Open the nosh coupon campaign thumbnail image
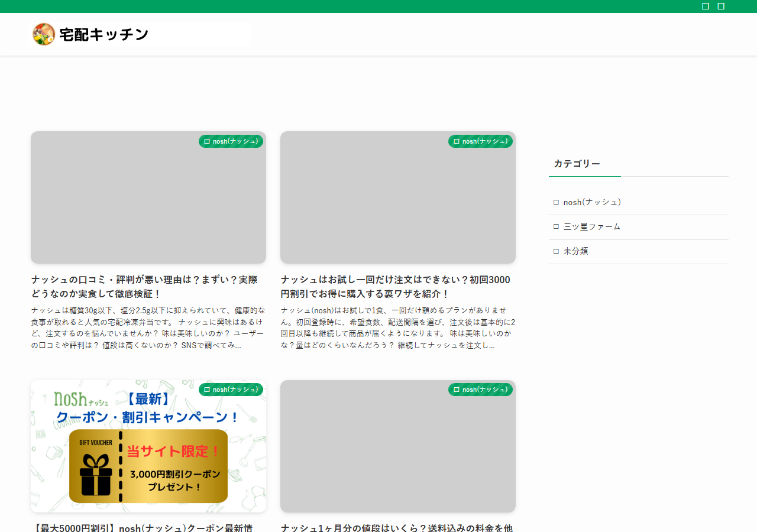This screenshot has width=757, height=532. (x=148, y=446)
